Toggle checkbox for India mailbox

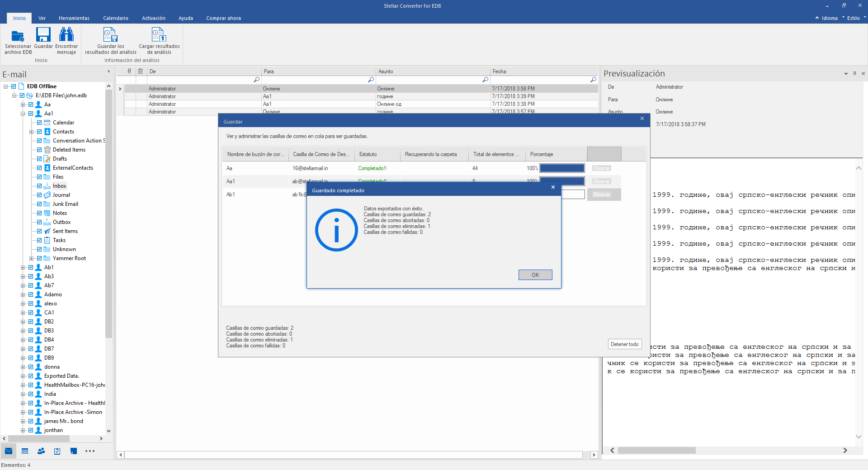(x=31, y=394)
